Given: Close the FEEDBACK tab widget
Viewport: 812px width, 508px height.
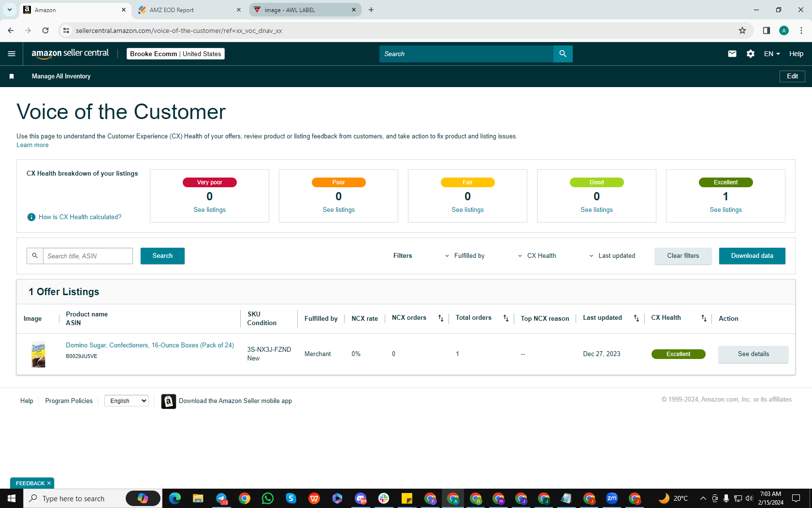Looking at the screenshot, I should 49,483.
